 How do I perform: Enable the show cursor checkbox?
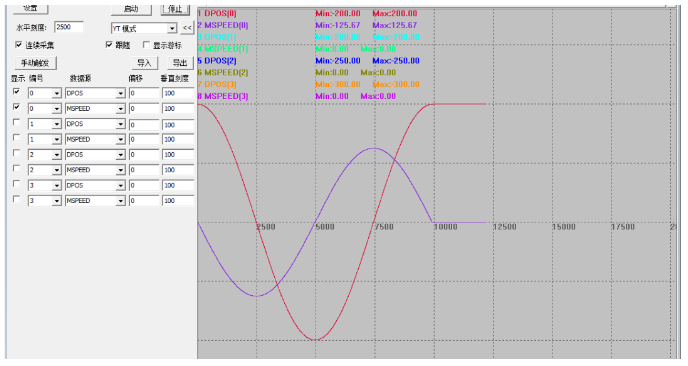click(146, 45)
